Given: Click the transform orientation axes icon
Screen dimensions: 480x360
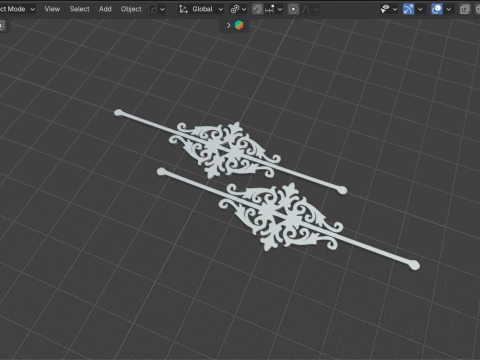Looking at the screenshot, I should pos(183,9).
